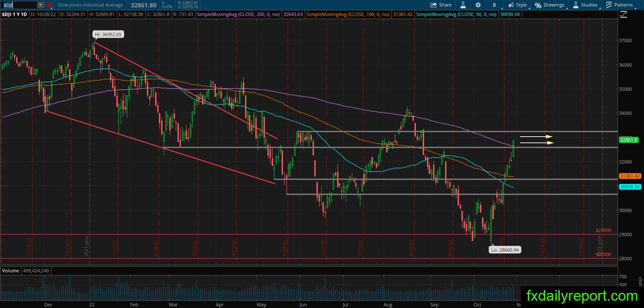
Task: Click the orange 31381.42 price label
Action: point(630,176)
